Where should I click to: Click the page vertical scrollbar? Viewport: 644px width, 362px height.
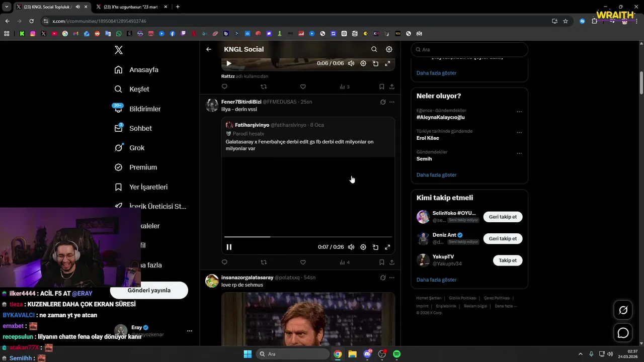tap(641, 82)
